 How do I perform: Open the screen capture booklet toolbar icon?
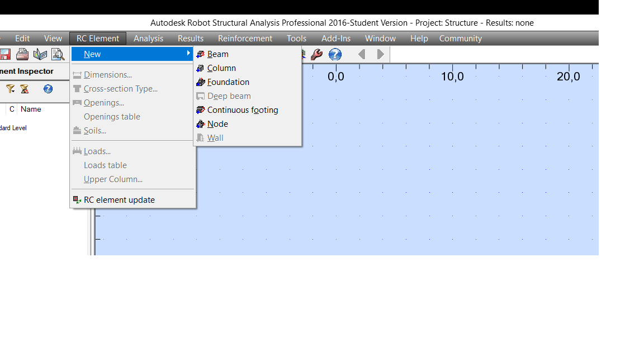click(40, 54)
